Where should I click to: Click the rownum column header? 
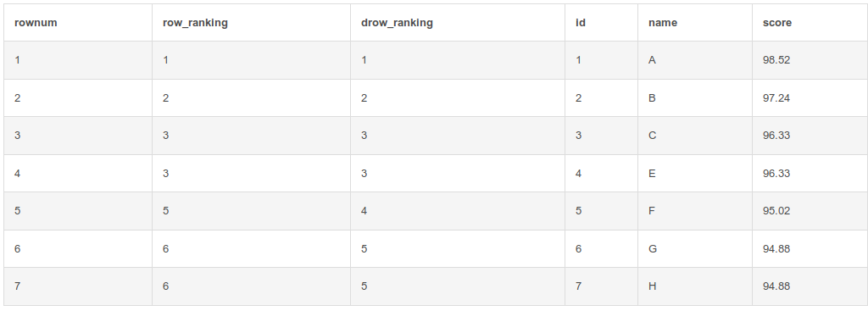pyautogui.click(x=78, y=23)
